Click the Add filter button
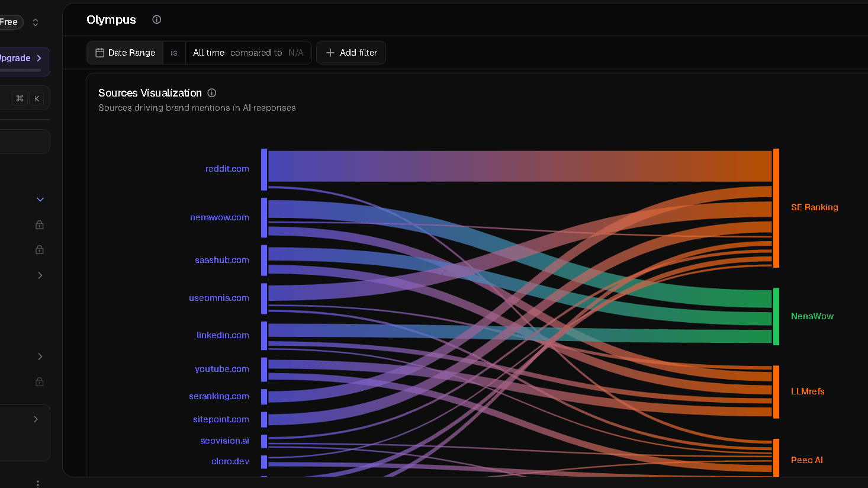The image size is (868, 488). pyautogui.click(x=351, y=53)
